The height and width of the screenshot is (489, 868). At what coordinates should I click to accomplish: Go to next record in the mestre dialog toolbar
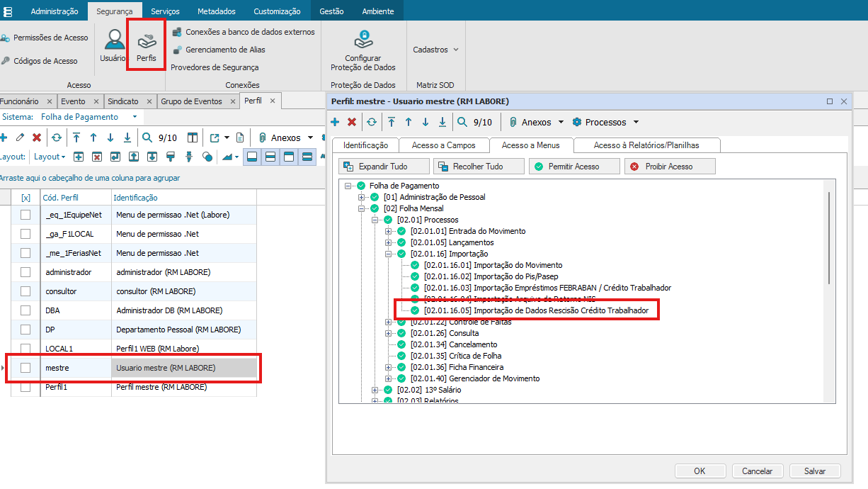point(426,122)
